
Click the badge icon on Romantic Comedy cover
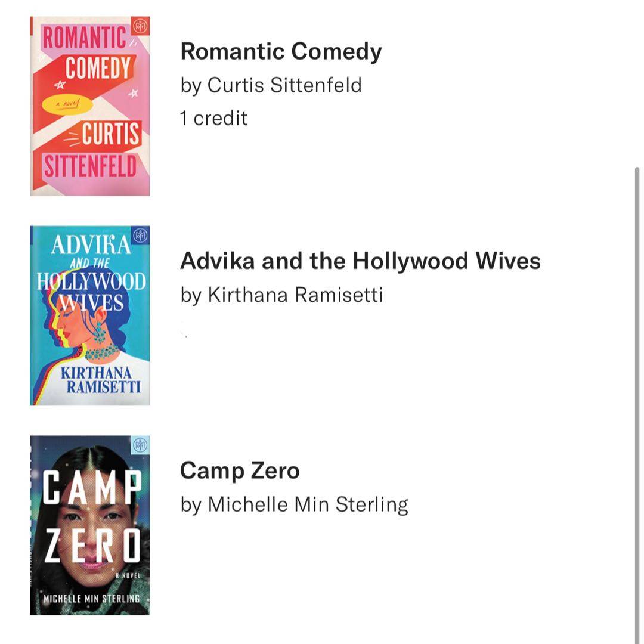[142, 26]
